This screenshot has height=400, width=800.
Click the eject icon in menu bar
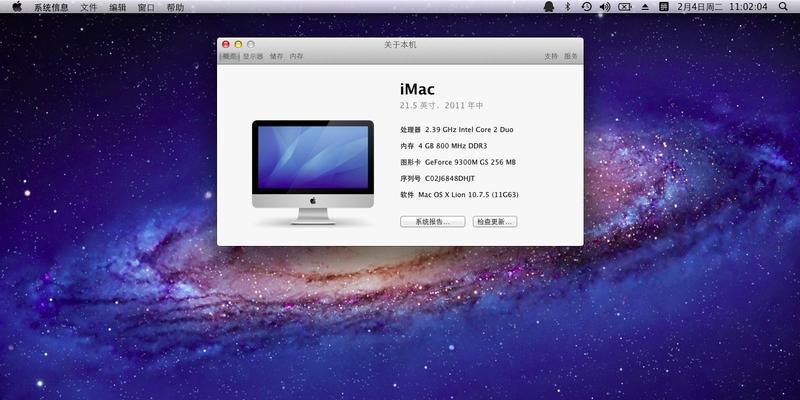click(645, 7)
